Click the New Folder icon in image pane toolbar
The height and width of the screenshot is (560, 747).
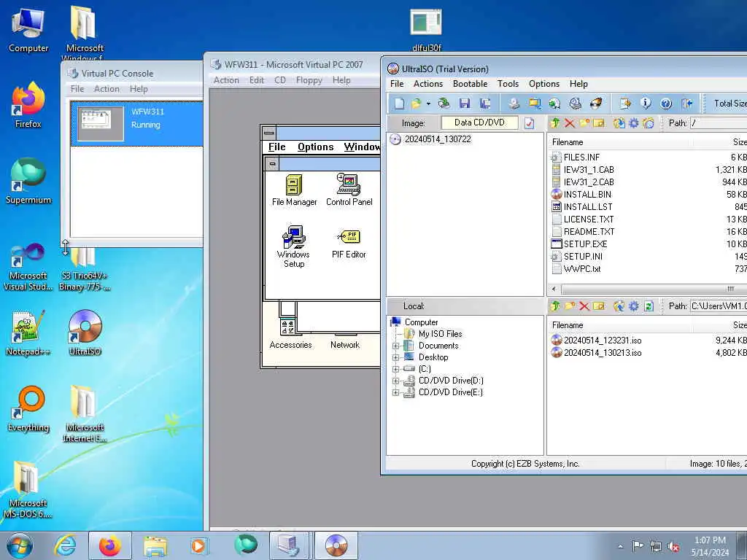(584, 123)
